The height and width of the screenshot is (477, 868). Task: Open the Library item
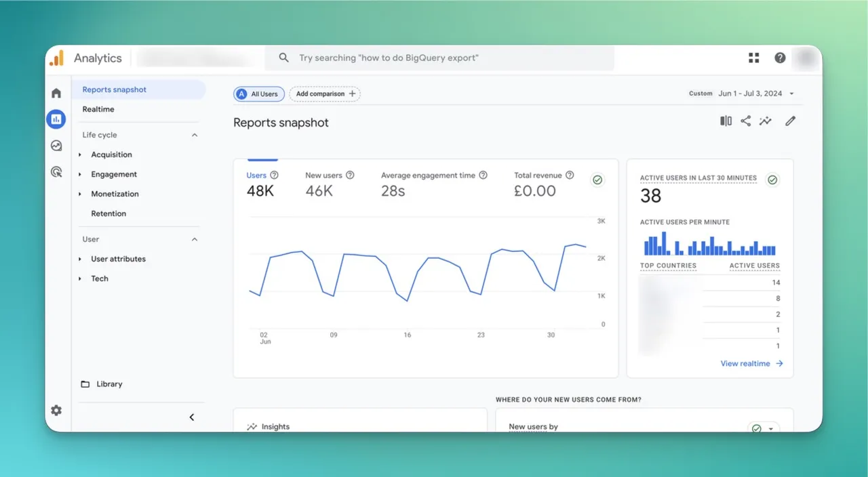(109, 384)
